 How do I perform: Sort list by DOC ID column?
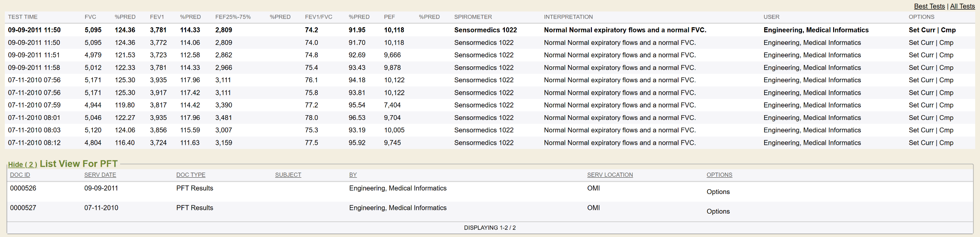point(20,175)
